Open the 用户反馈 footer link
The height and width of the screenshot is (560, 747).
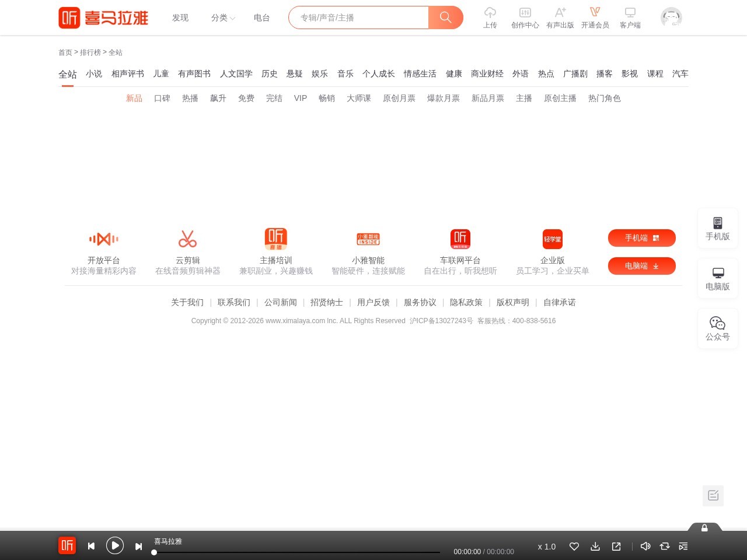(x=373, y=302)
